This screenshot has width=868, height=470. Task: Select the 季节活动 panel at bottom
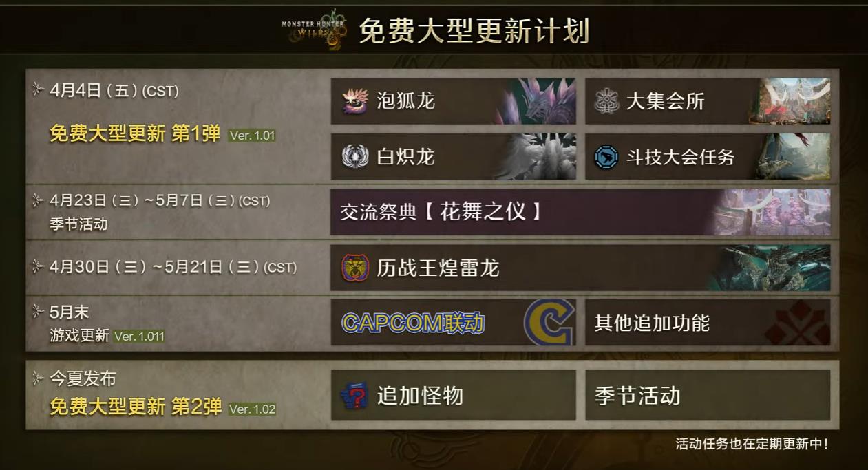coord(708,396)
